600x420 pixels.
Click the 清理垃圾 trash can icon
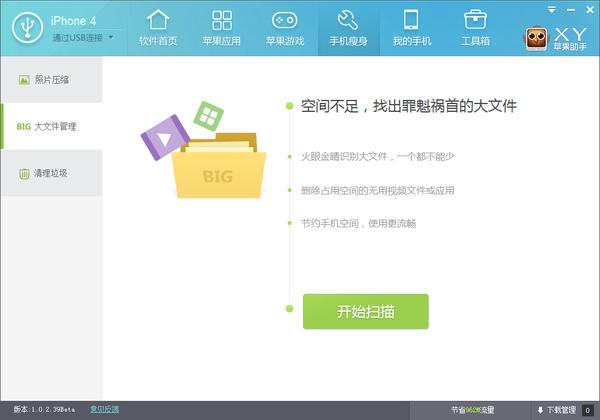coord(24,174)
